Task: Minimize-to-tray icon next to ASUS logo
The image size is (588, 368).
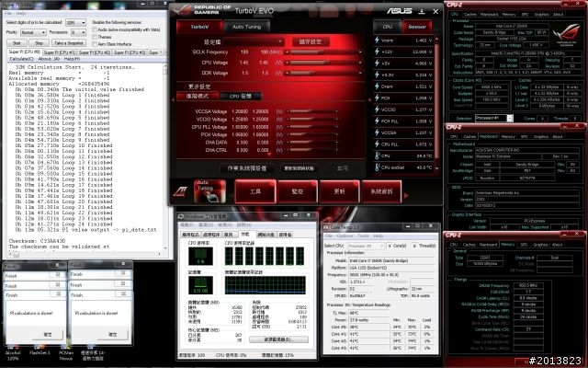Action: click(422, 11)
